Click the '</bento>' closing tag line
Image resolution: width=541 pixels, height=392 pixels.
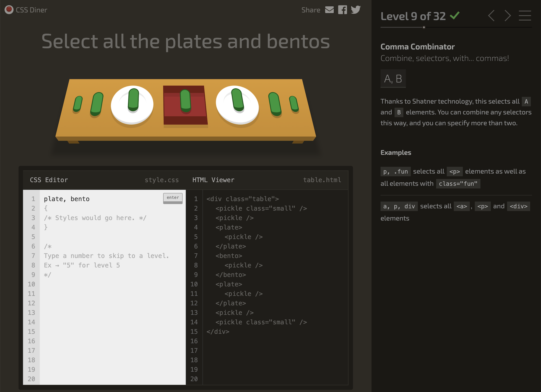coord(231,275)
